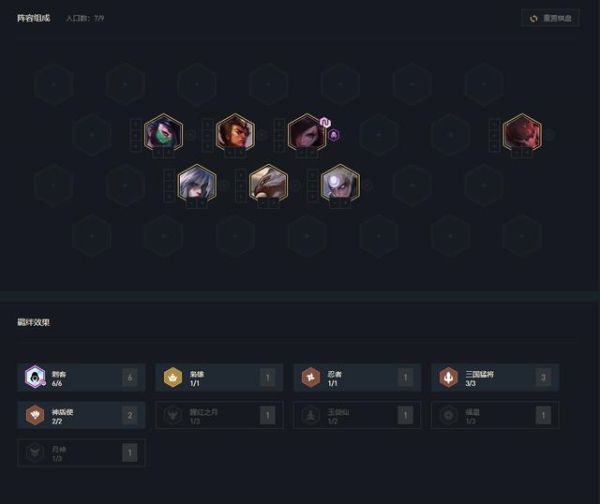
Task: Select the eagle-like champion portrait
Action: [268, 183]
